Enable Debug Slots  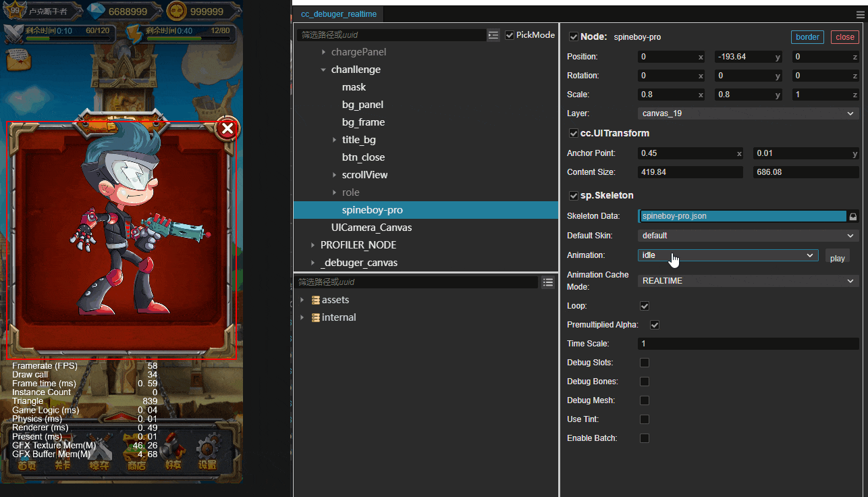click(645, 363)
